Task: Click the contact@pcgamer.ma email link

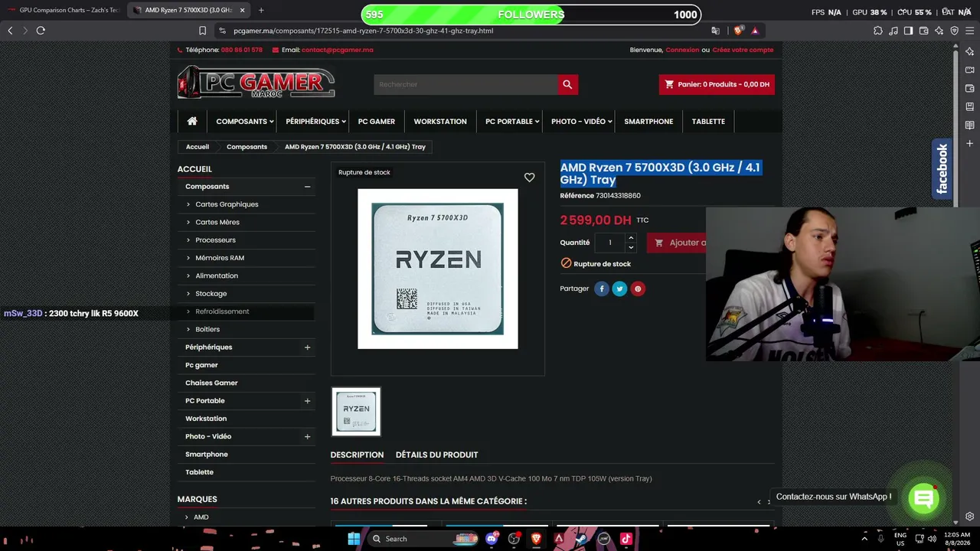Action: (338, 50)
